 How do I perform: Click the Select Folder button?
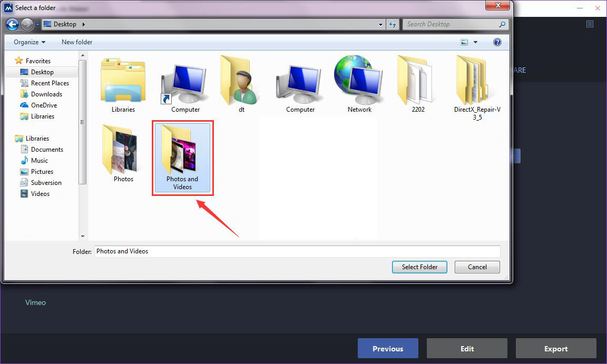tap(419, 267)
